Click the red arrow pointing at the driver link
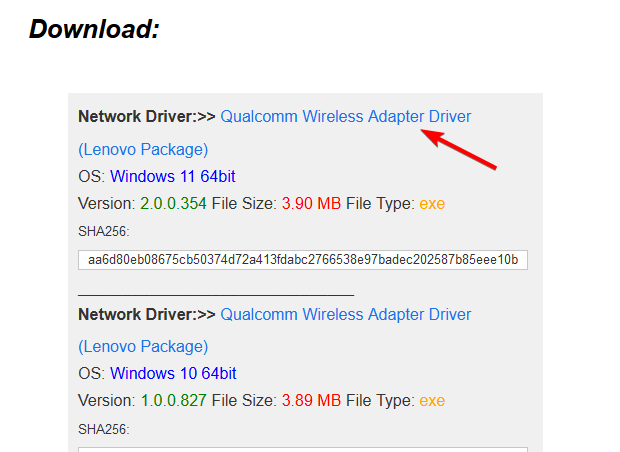620x452 pixels. (458, 149)
